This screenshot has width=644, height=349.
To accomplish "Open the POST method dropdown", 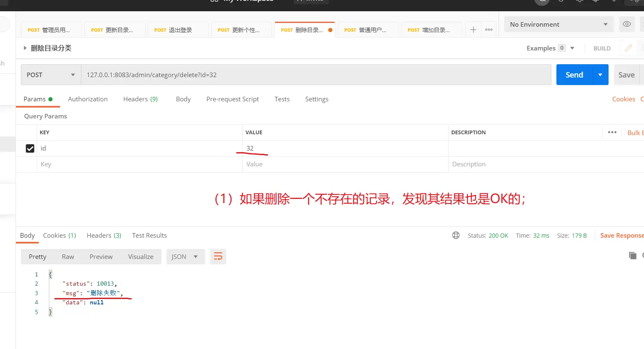I will pyautogui.click(x=50, y=75).
